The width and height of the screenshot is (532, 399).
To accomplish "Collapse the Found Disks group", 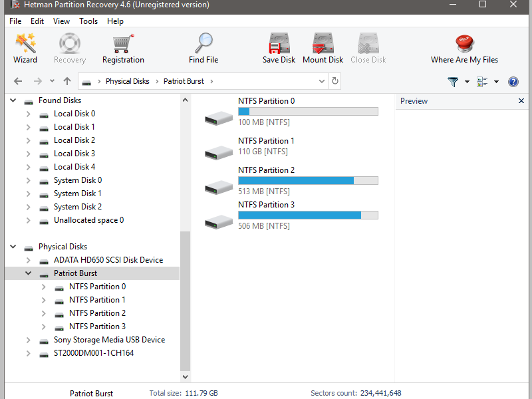I will click(x=13, y=100).
